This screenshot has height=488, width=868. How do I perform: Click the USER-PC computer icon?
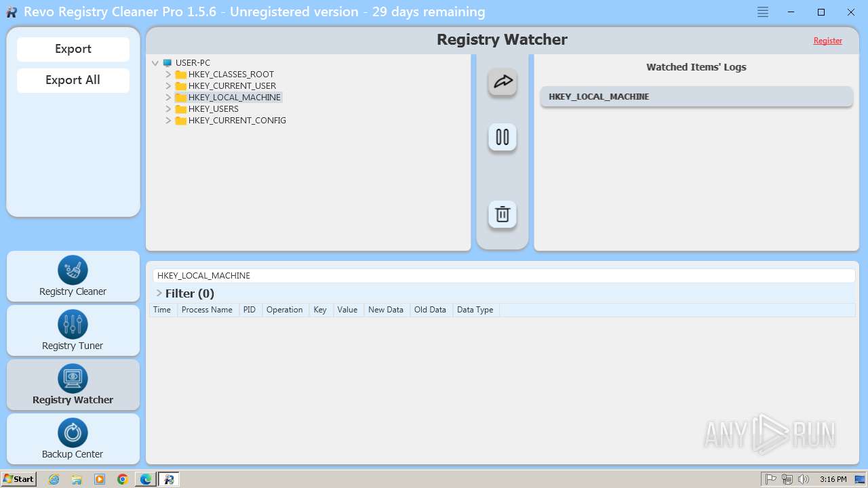coord(167,63)
